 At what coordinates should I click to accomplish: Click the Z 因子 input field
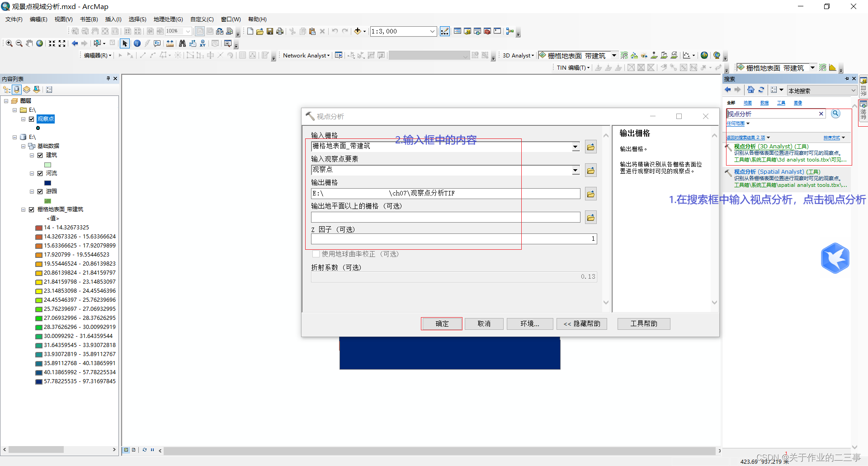[454, 239]
